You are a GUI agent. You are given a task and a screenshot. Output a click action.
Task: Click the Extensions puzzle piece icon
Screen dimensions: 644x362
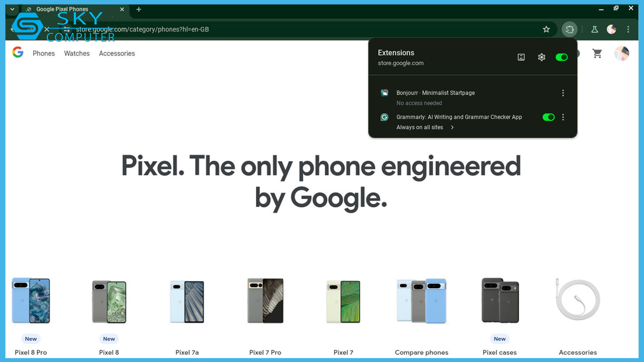pyautogui.click(x=570, y=29)
